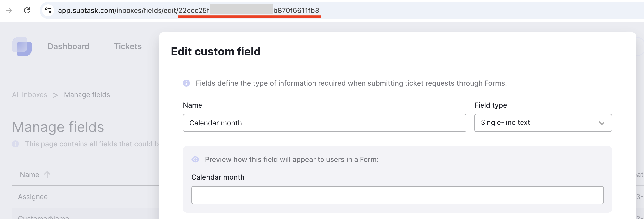
Task: Click the Name column header
Action: (x=30, y=175)
